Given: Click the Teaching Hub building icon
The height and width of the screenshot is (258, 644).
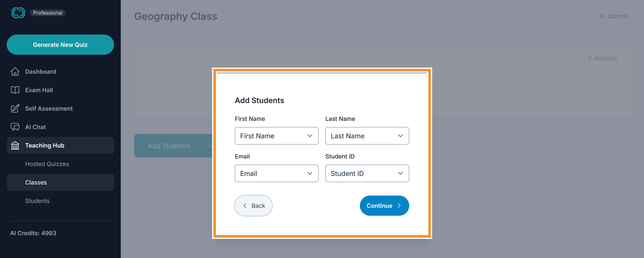Looking at the screenshot, I should point(15,145).
